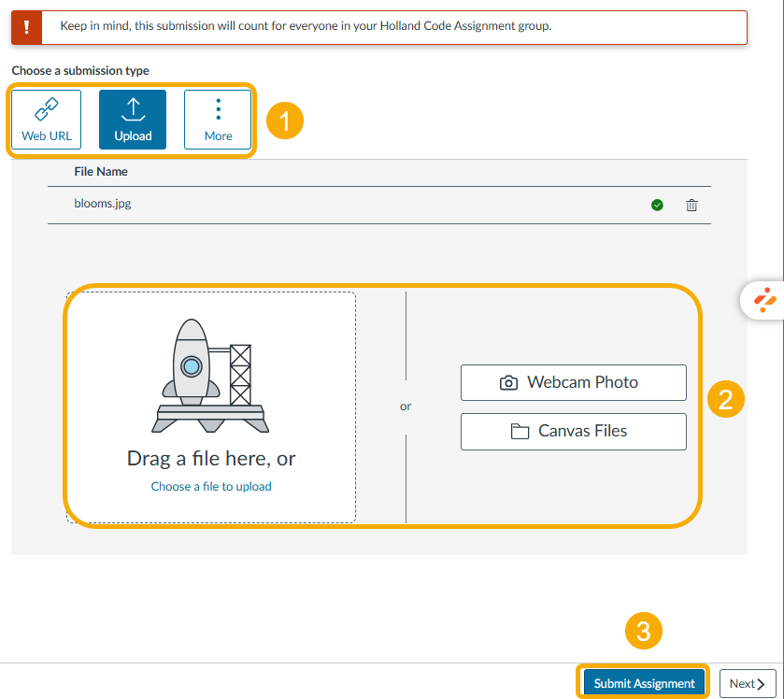Open the Webcam Photo option
The width and height of the screenshot is (784, 699).
pyautogui.click(x=573, y=382)
